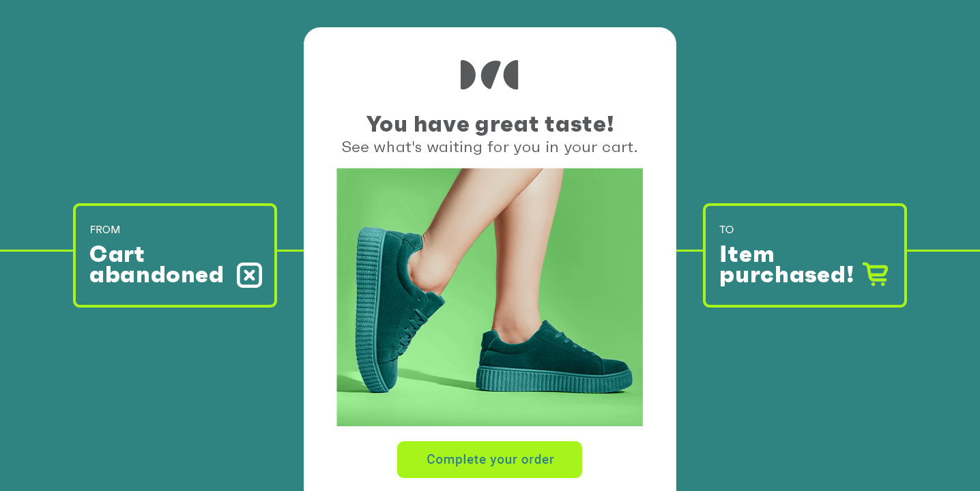
Task: Click the brand logo above the headline
Action: [x=489, y=75]
